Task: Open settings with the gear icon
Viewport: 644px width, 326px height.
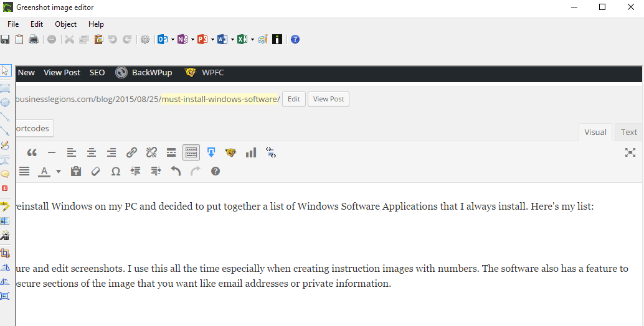Action: (145, 39)
